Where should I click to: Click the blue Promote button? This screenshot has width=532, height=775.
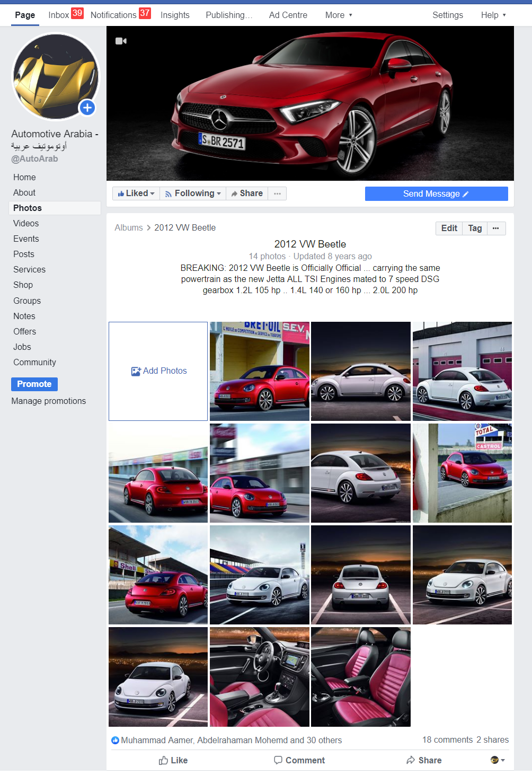[x=34, y=384]
